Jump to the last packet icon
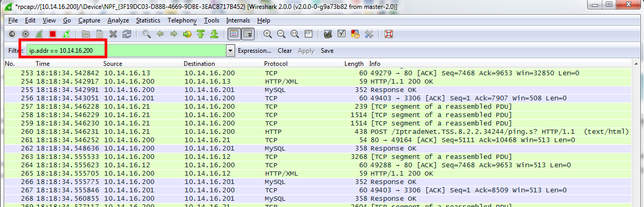This screenshot has width=644, height=207. coord(214,34)
